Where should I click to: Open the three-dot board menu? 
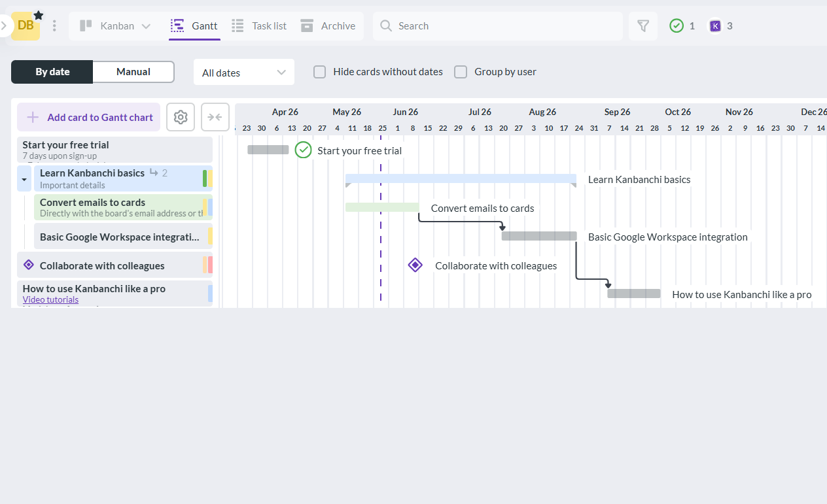(54, 25)
